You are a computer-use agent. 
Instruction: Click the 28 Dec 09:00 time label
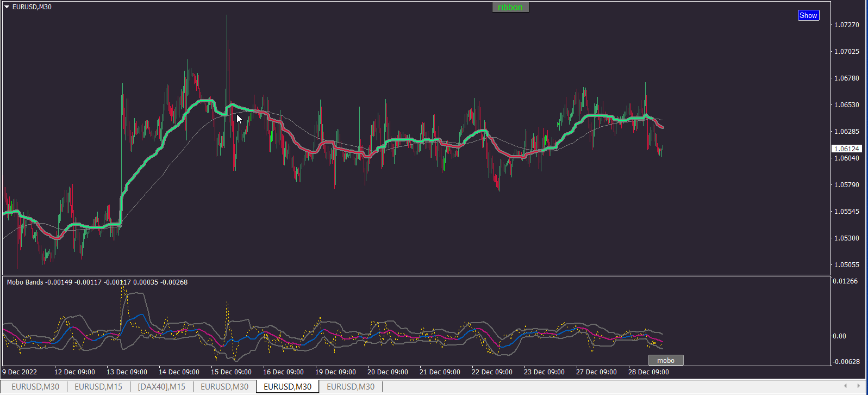tap(648, 372)
